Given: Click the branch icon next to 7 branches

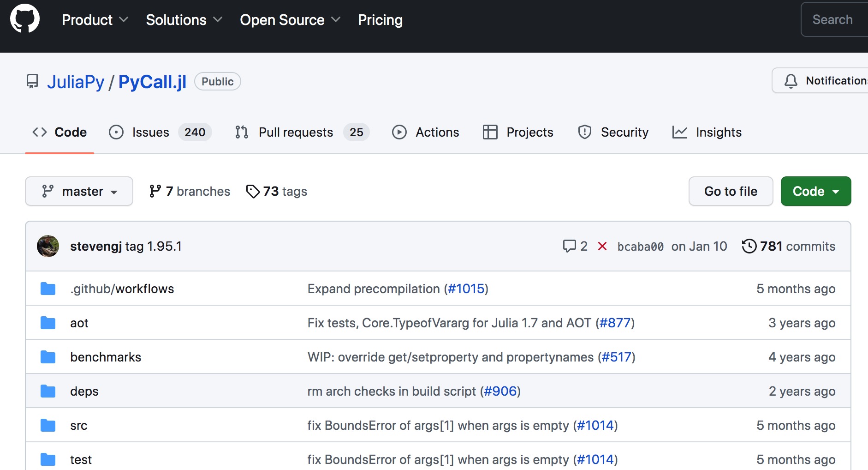Looking at the screenshot, I should tap(155, 191).
